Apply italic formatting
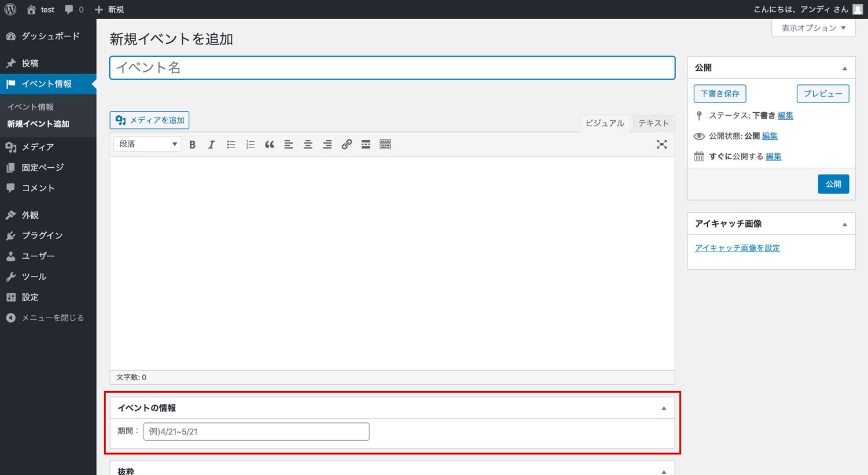This screenshot has width=868, height=475. coord(211,144)
